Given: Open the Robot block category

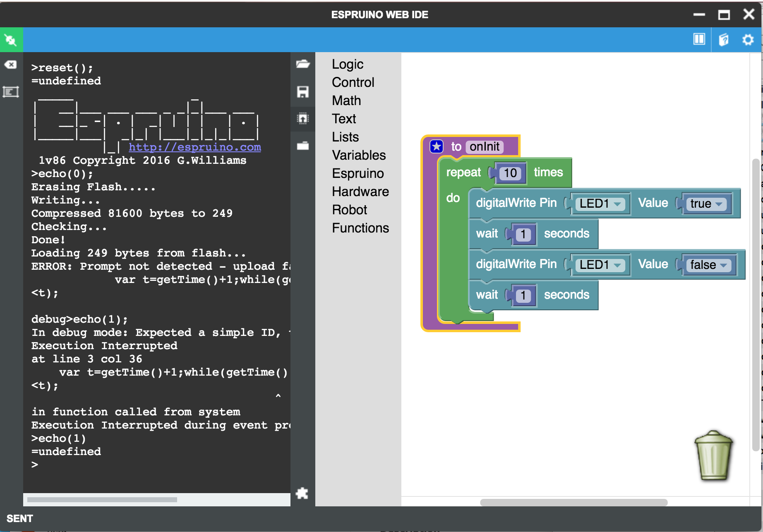Looking at the screenshot, I should 349,210.
